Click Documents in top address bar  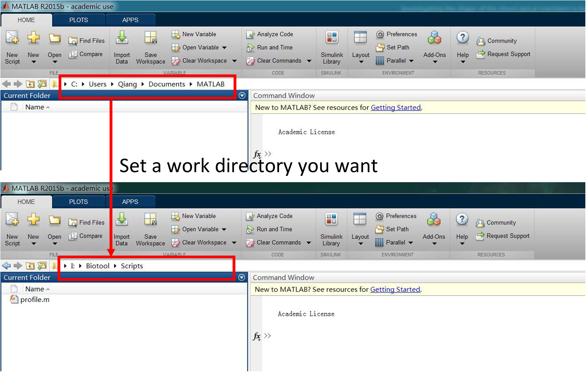pyautogui.click(x=167, y=84)
